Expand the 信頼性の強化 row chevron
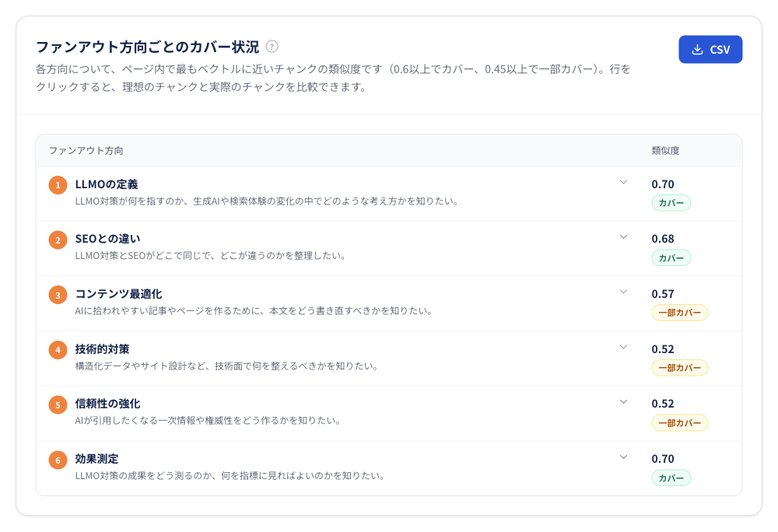Screen dimensions: 778x532 pos(624,401)
